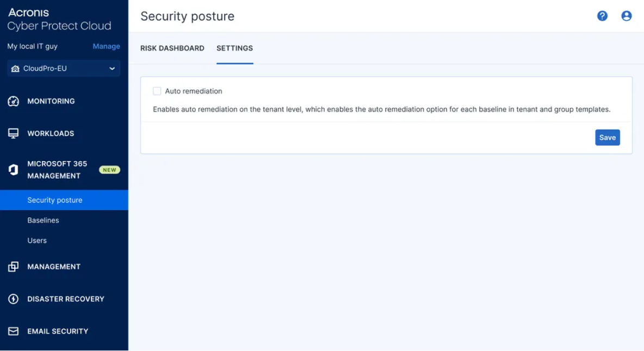644x351 pixels.
Task: Click the Email Security envelope icon
Action: [x=14, y=331]
